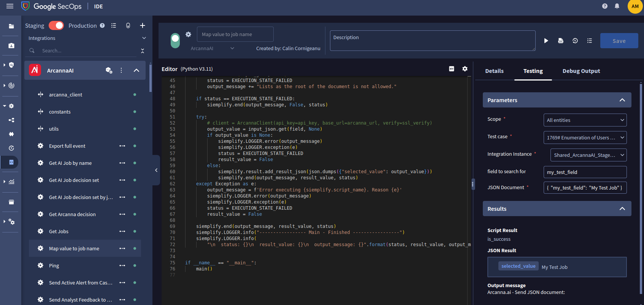Open options for Get AI Job by name
The image size is (644, 305).
coord(122,163)
